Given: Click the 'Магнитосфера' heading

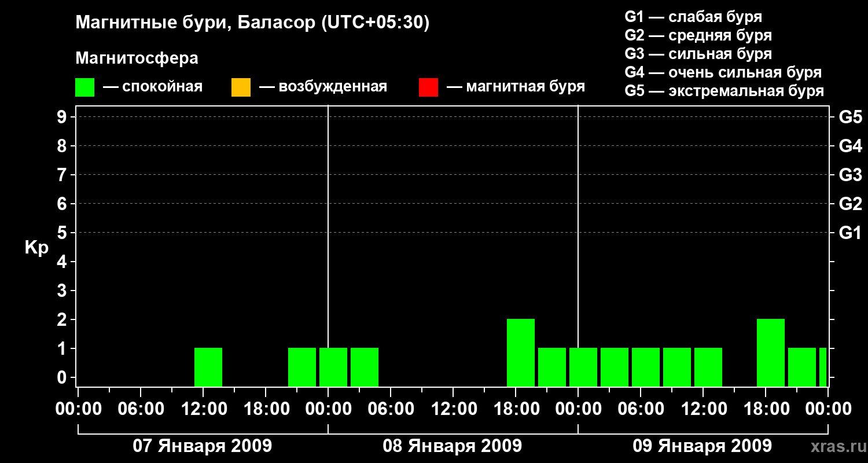Looking at the screenshot, I should (137, 58).
